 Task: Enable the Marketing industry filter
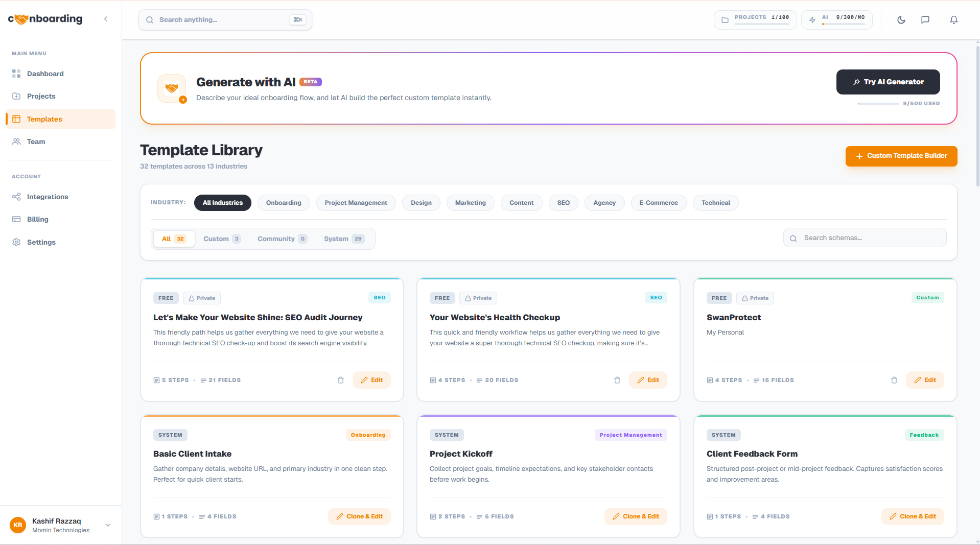(x=470, y=203)
